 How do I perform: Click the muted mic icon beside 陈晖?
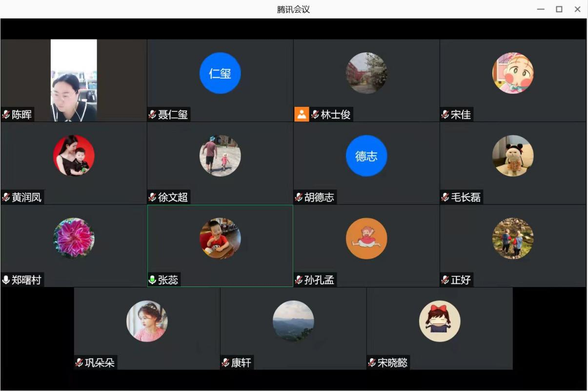tap(6, 115)
